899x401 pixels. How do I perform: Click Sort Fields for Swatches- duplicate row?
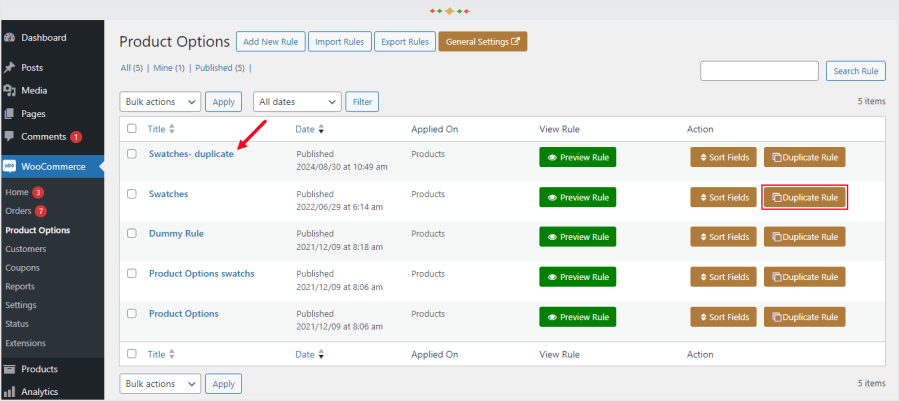pos(724,157)
